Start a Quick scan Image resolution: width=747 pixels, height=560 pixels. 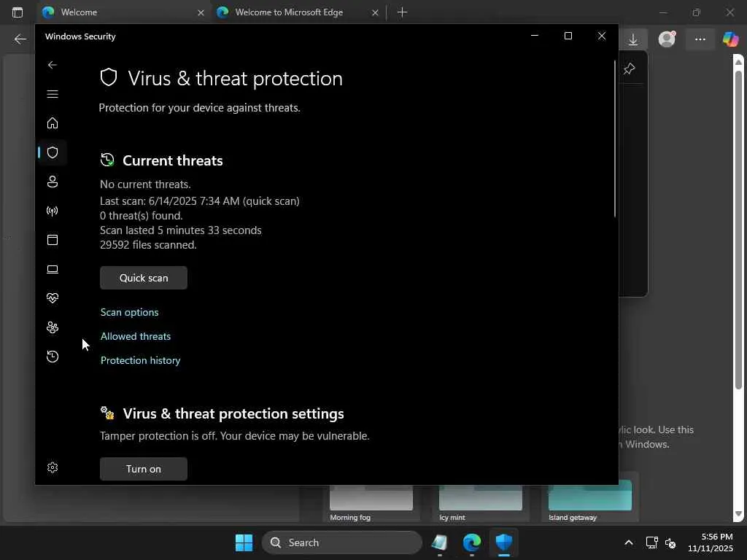click(x=144, y=278)
